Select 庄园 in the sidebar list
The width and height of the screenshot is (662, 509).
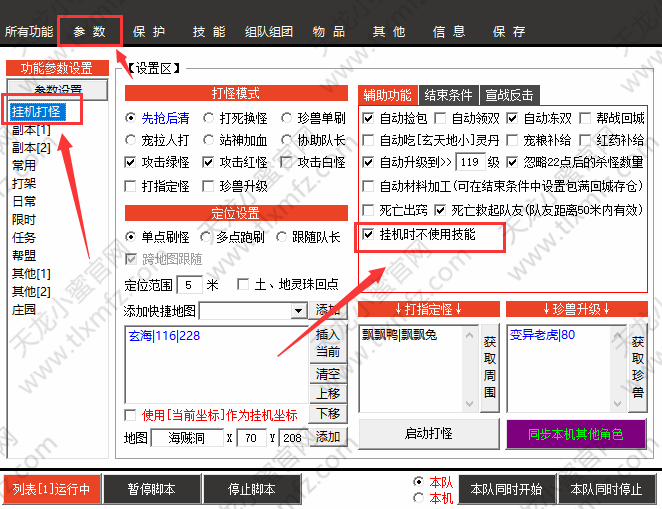(x=24, y=309)
